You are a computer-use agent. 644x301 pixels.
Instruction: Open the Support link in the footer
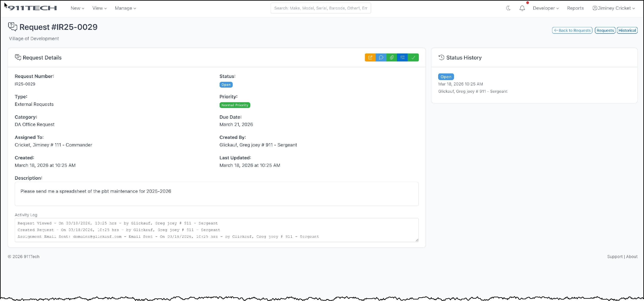coord(615,257)
